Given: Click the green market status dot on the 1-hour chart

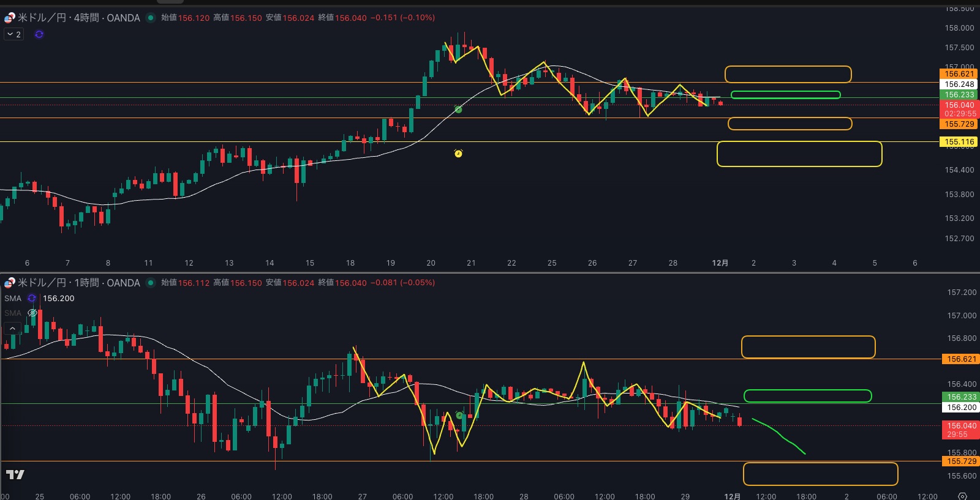Looking at the screenshot, I should click(151, 283).
